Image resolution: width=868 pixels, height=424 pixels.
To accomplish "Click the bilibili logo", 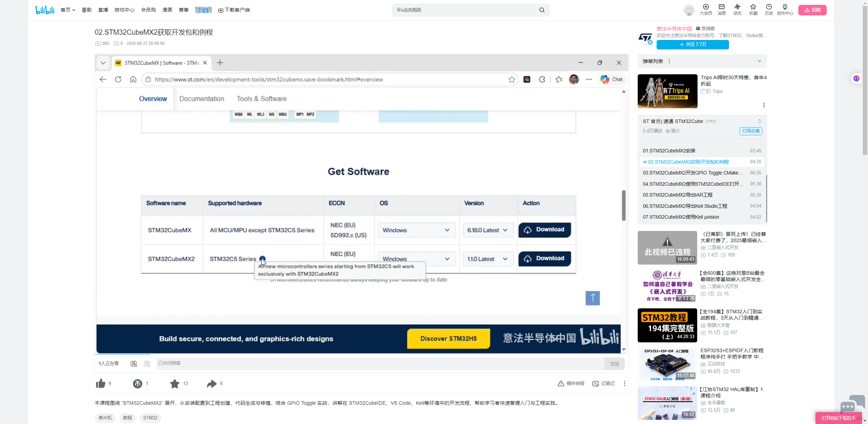I will click(45, 10).
